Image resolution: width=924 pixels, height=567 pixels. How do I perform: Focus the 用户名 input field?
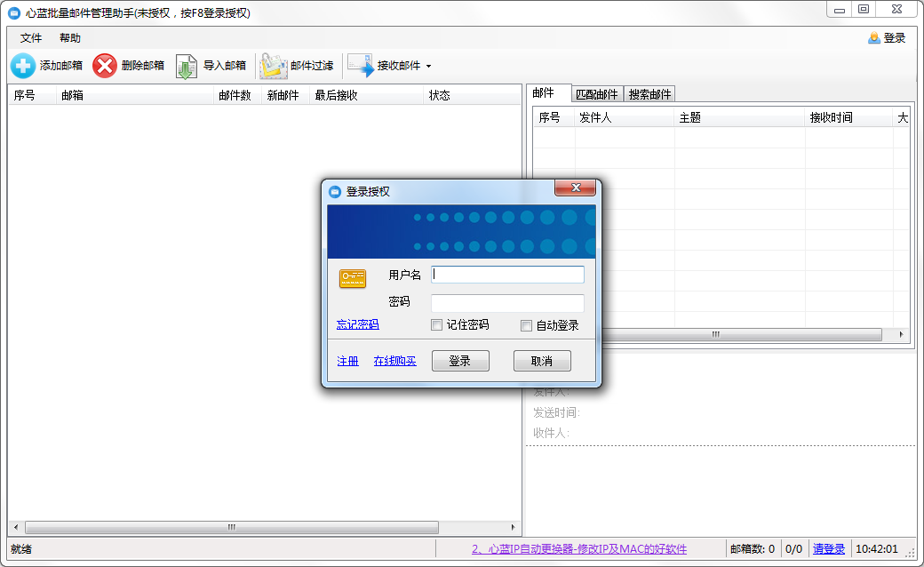pyautogui.click(x=507, y=275)
